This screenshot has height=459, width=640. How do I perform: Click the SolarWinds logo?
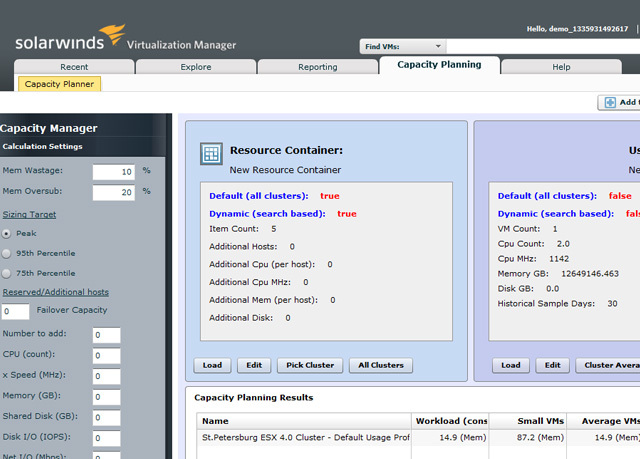pyautogui.click(x=70, y=38)
